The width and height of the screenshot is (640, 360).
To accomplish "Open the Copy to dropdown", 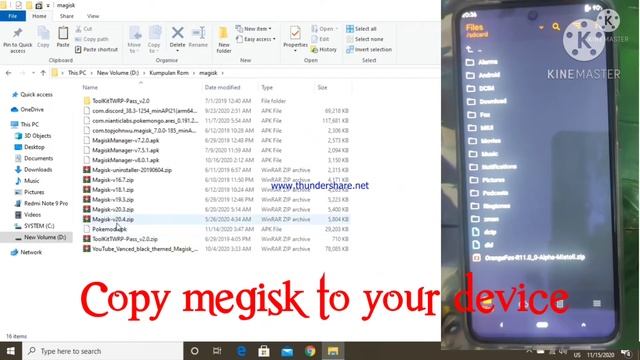I will pyautogui.click(x=154, y=40).
